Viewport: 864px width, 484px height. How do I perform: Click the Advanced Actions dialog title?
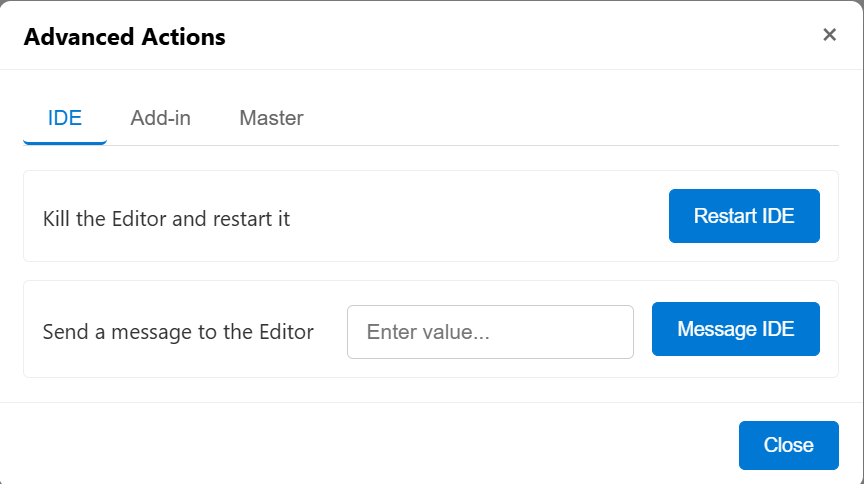(125, 37)
